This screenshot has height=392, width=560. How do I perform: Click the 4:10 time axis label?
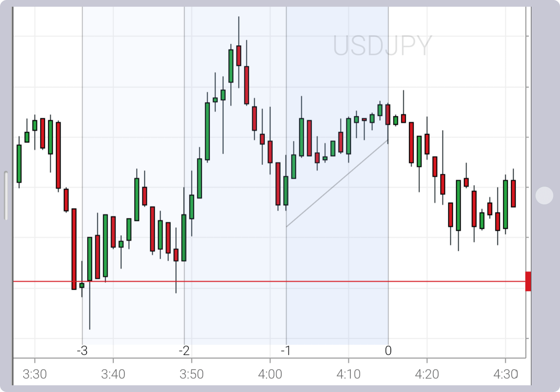tap(348, 374)
